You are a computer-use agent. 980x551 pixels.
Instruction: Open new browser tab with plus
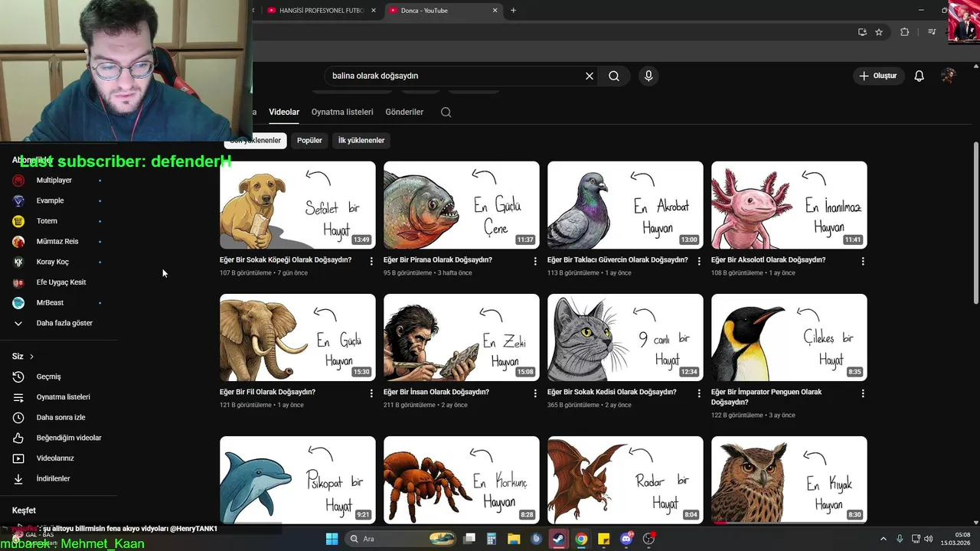513,10
